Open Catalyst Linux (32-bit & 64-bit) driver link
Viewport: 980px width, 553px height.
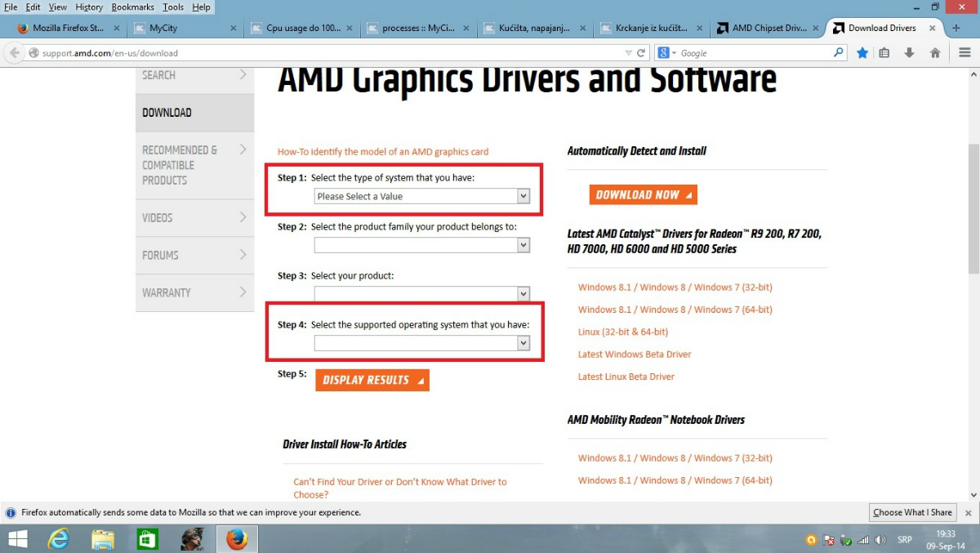tap(623, 332)
